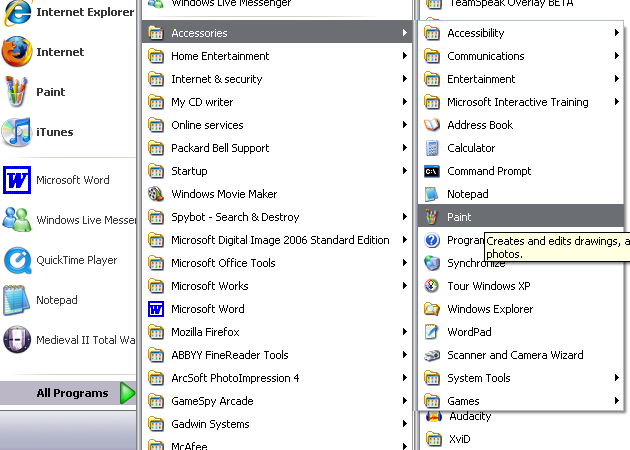Open Microsoft Word icon in recent programs
This screenshot has width=630, height=450.
pyautogui.click(x=17, y=180)
